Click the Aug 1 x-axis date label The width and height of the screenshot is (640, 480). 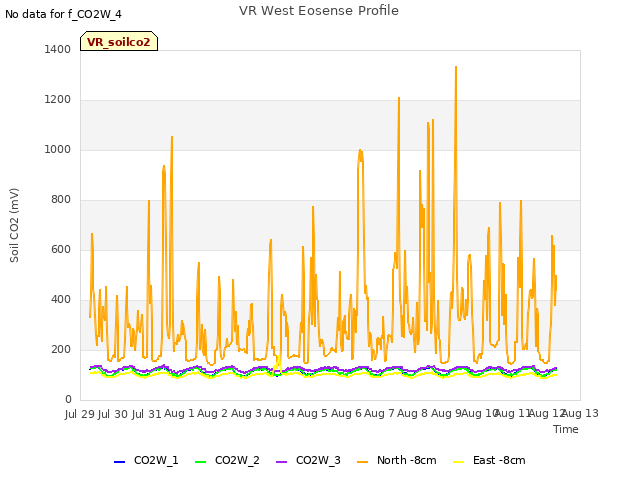tap(180, 413)
